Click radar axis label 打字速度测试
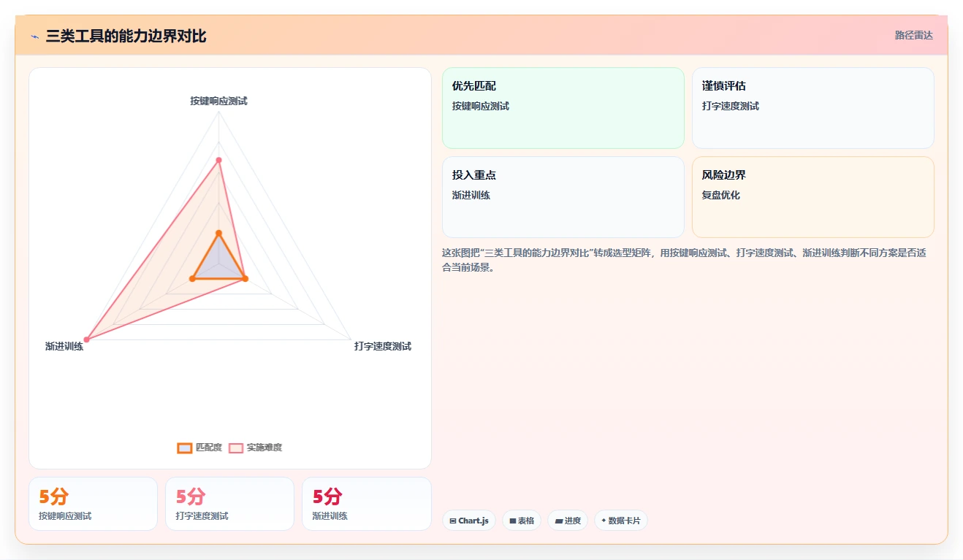 coord(383,346)
